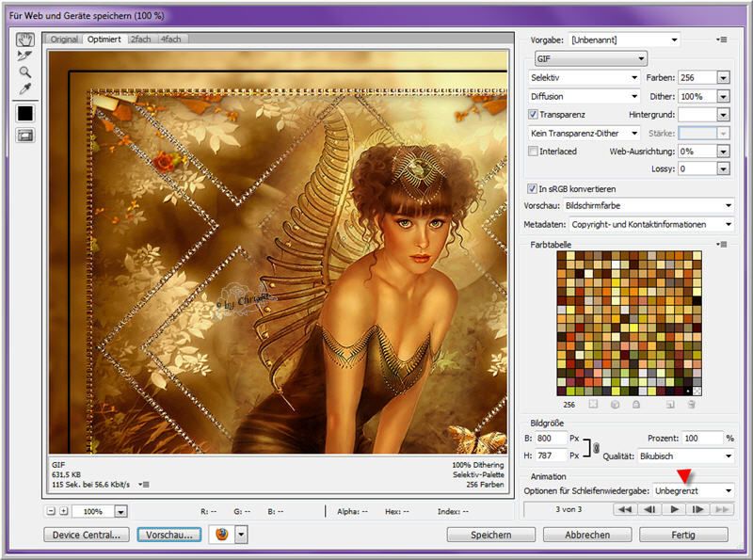This screenshot has width=753, height=560.
Task: Switch to the Optimiert tab
Action: [x=104, y=39]
